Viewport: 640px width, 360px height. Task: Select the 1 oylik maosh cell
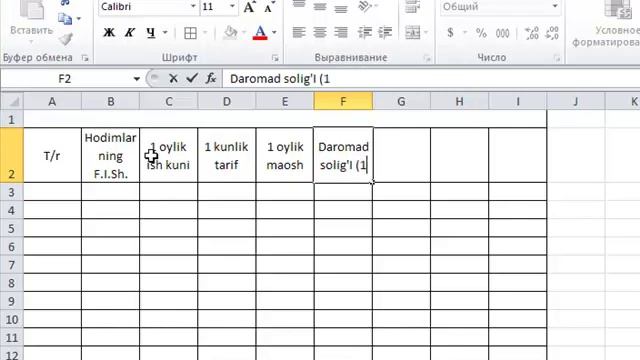285,156
